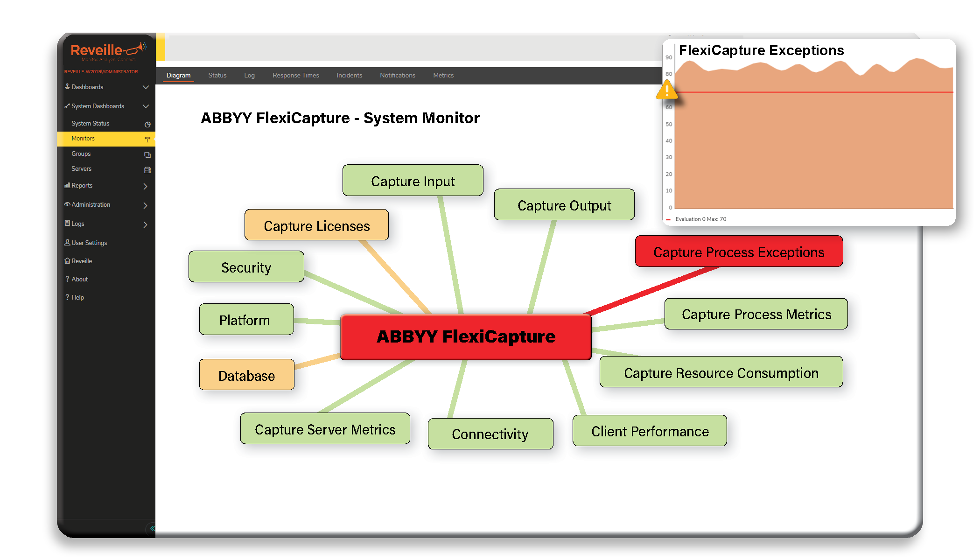Click the 'Evaluation 0 Max: 70' legend text

[700, 219]
